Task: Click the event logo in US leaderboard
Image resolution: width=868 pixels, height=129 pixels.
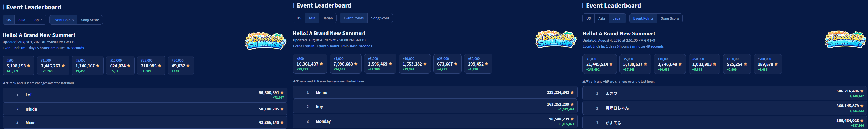Action: tap(266, 41)
